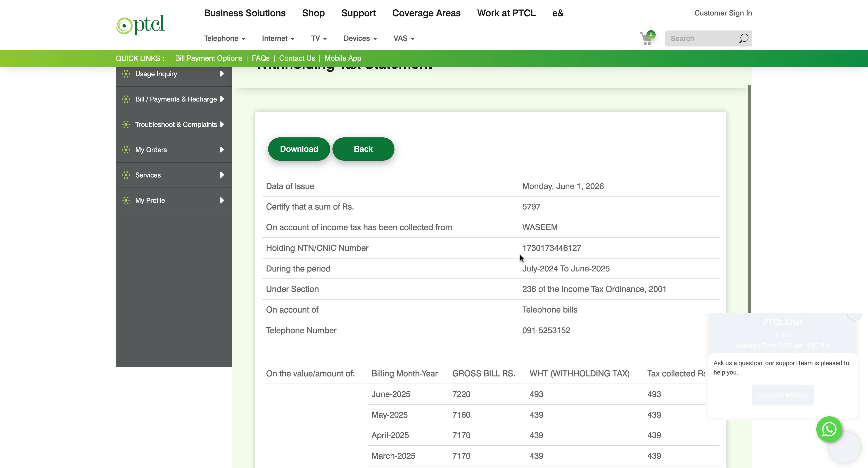The image size is (868, 468).
Task: Open Work at PTCL page
Action: (x=506, y=13)
